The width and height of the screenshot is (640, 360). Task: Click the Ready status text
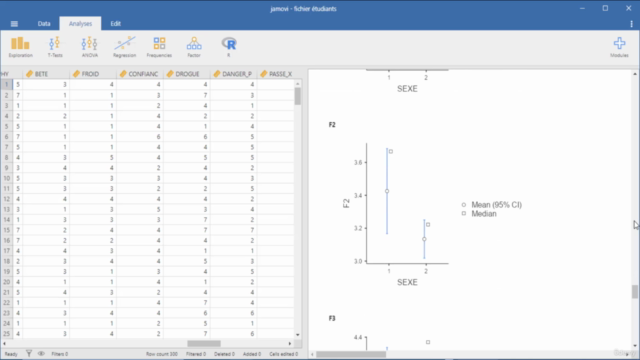[11, 354]
